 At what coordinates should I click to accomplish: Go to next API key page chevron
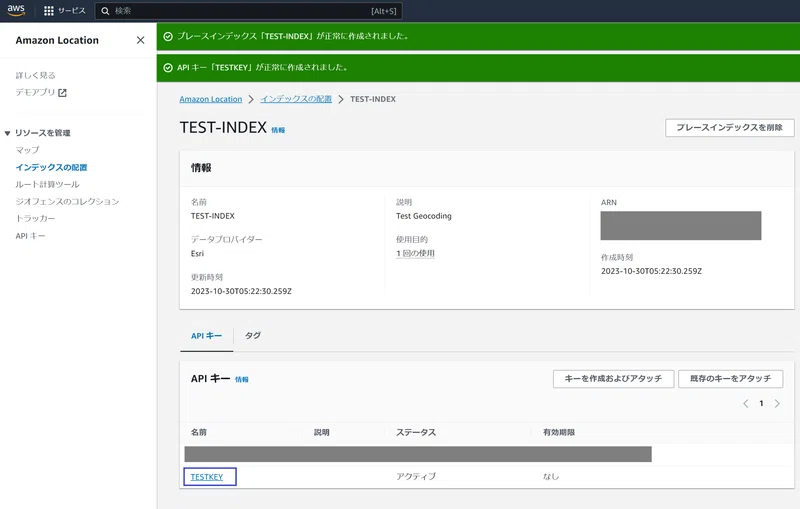pyautogui.click(x=777, y=403)
